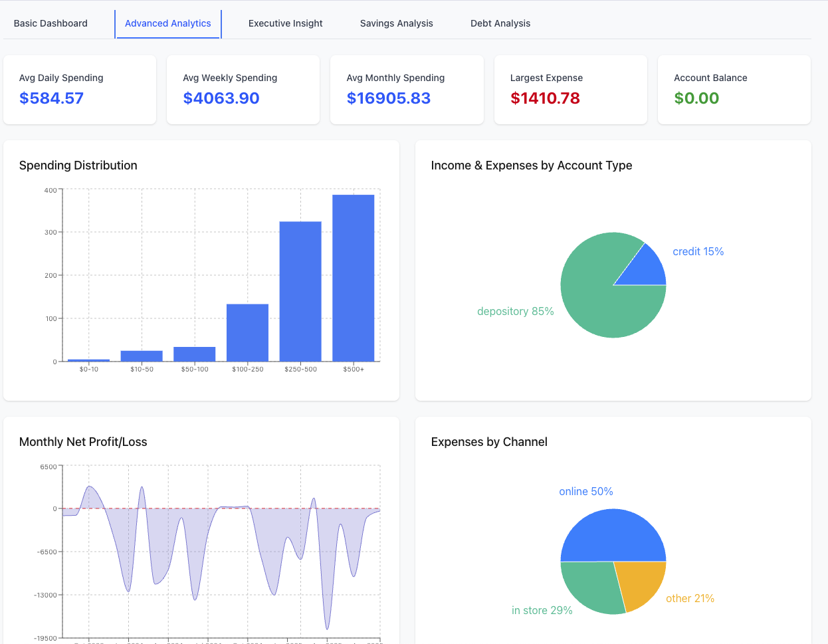Click the Avg Monthly Spending value
828x644 pixels.
click(x=388, y=98)
